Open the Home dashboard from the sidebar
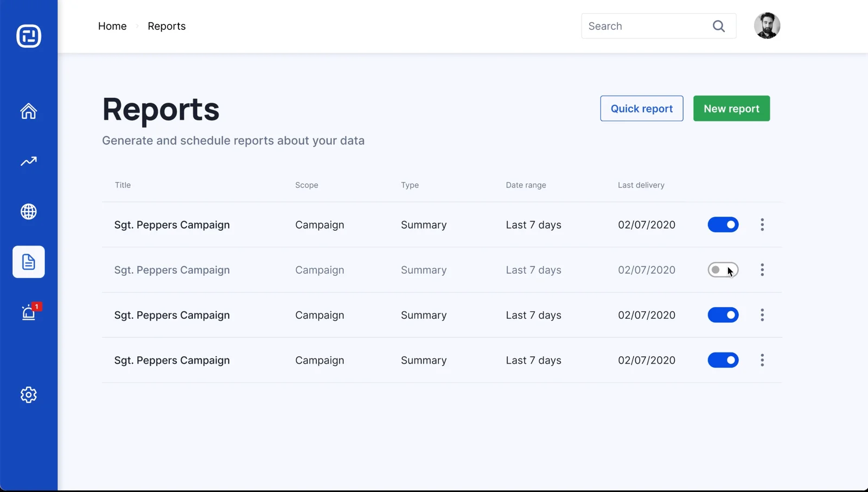868x492 pixels. click(28, 111)
